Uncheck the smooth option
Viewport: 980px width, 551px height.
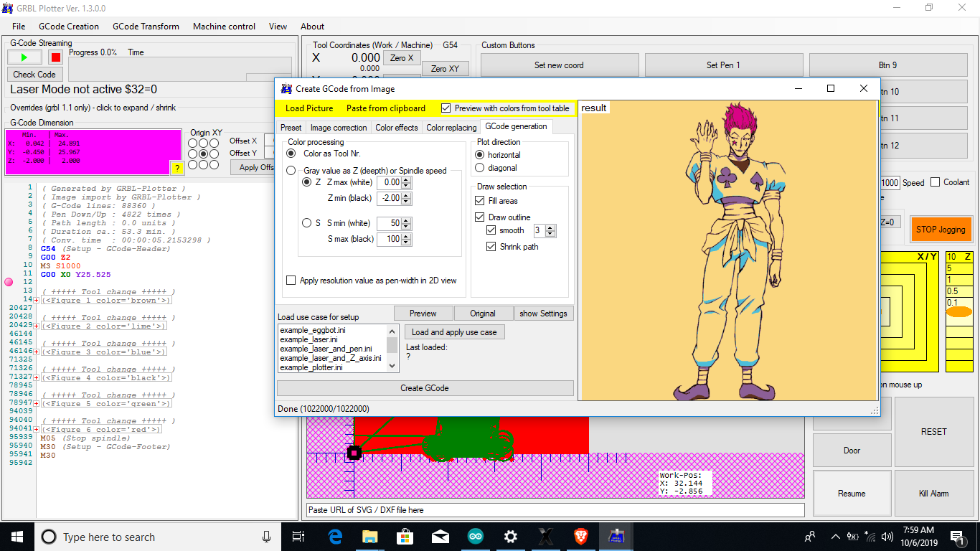pyautogui.click(x=491, y=230)
